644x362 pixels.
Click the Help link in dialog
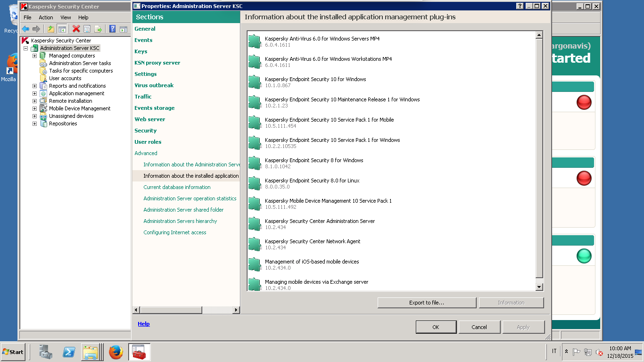tap(144, 324)
